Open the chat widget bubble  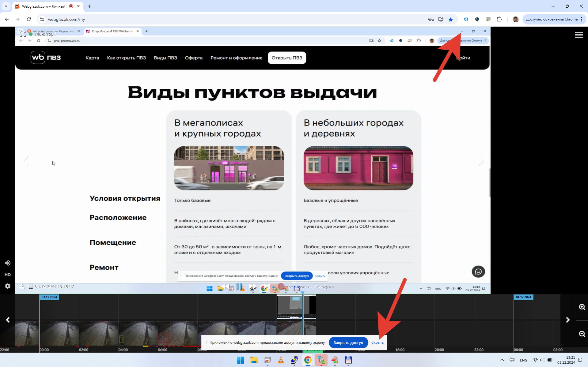478,272
